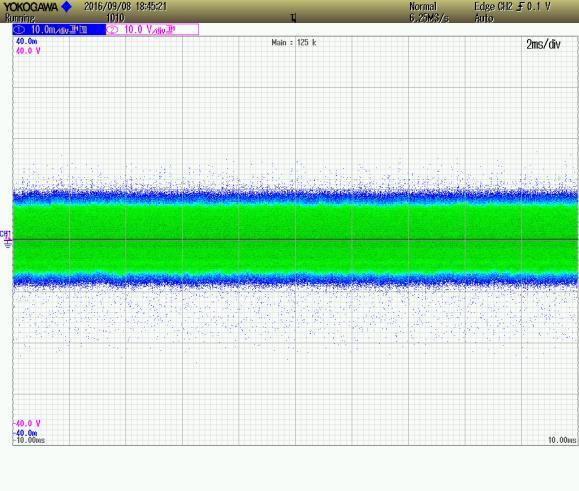Click the circled 2 channel icon
The width and height of the screenshot is (579, 491).
113,30
